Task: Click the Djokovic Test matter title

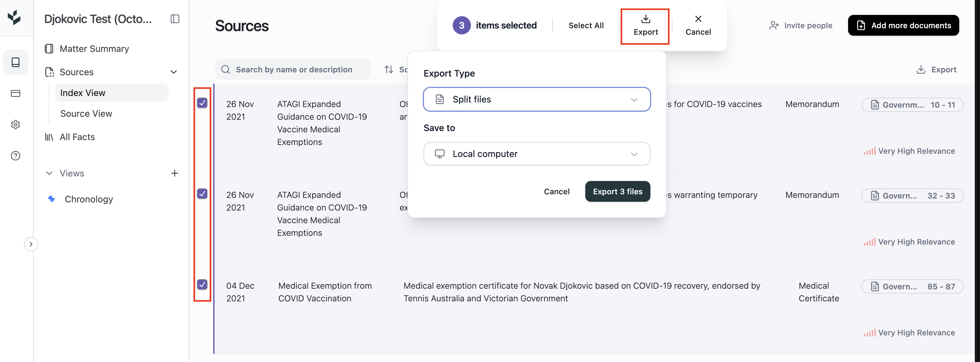Action: (x=98, y=19)
